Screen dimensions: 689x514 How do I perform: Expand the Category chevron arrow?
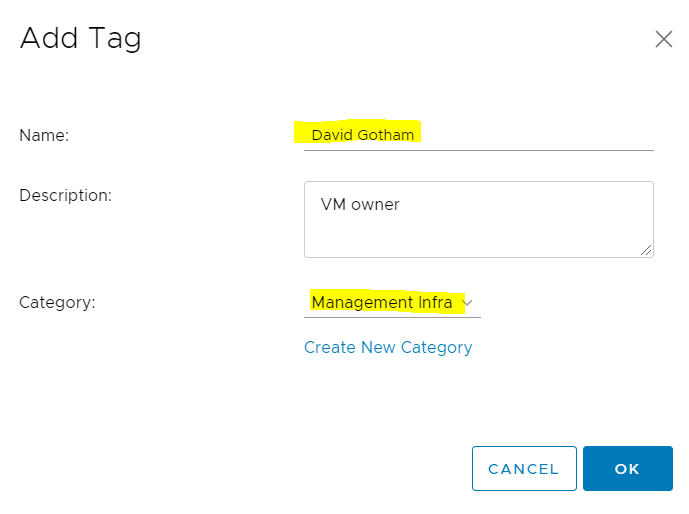(x=468, y=302)
